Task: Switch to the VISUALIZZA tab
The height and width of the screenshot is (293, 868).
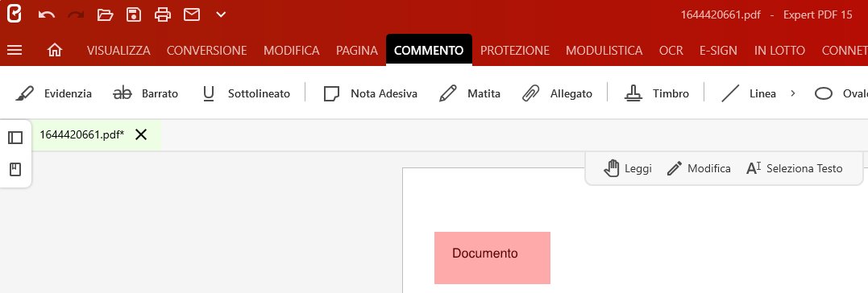Action: [118, 50]
